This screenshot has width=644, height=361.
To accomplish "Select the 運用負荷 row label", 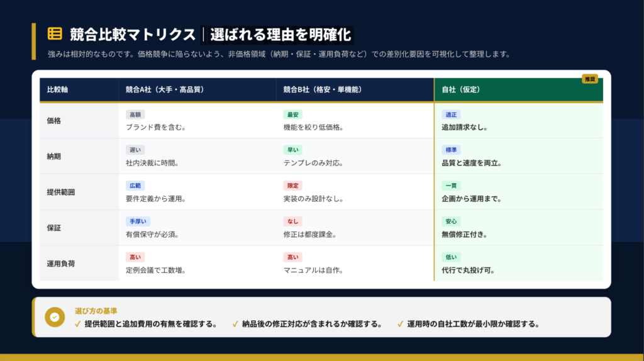I will [61, 264].
